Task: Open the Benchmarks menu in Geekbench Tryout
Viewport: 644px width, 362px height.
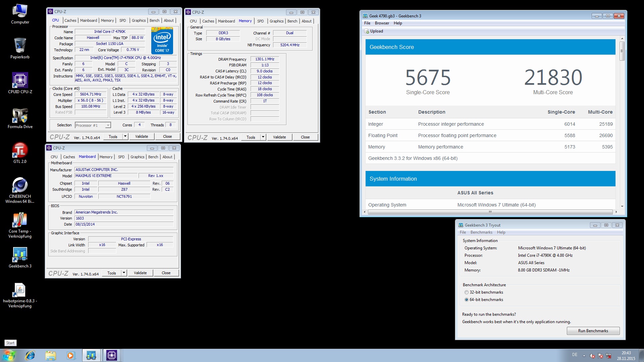Action: (x=481, y=232)
